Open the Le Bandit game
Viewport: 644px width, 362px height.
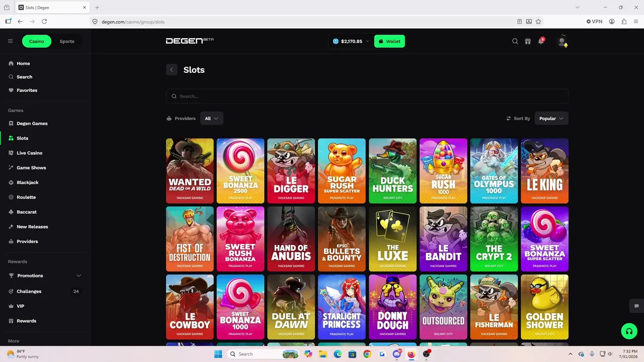click(x=443, y=239)
